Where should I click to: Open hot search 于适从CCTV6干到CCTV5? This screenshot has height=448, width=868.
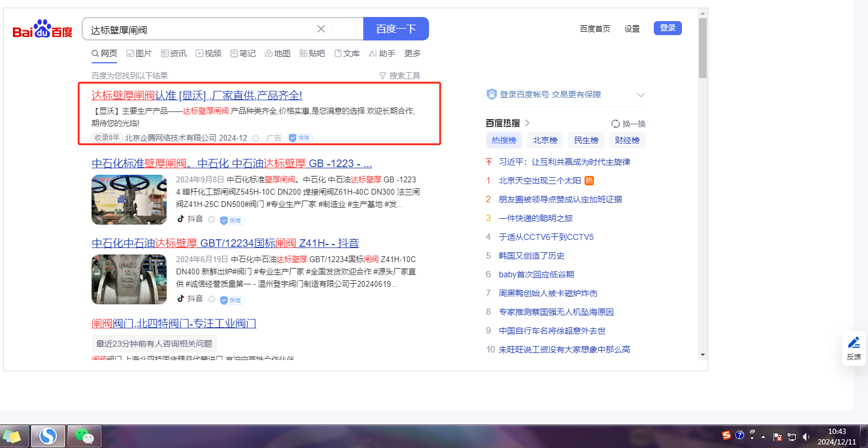tap(546, 237)
